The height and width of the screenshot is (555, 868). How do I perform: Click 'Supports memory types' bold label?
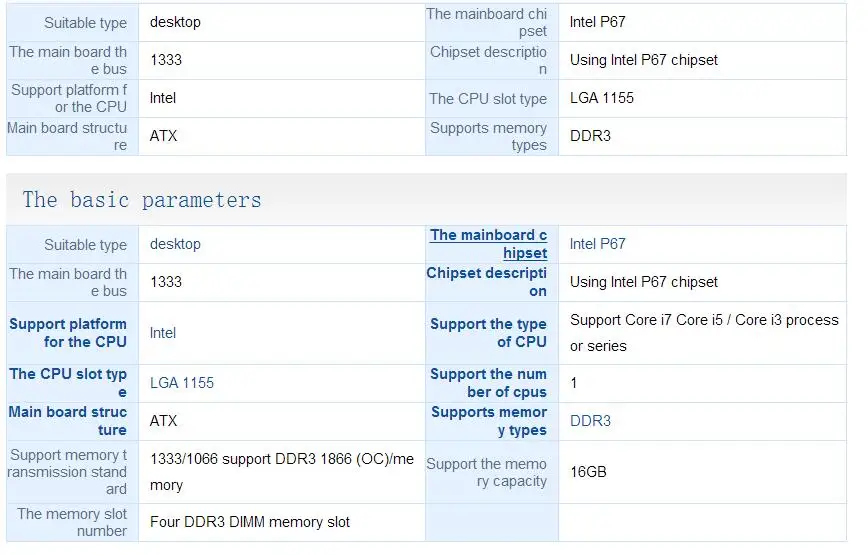(x=489, y=421)
